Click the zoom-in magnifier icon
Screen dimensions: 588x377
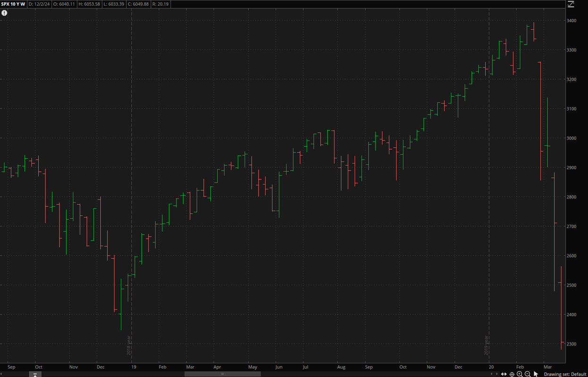click(520, 374)
